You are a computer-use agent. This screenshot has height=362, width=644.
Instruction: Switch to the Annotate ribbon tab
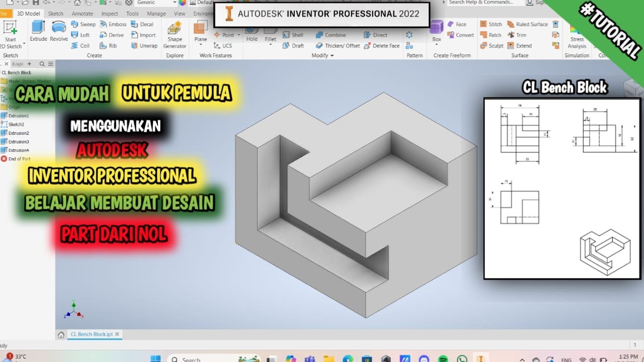click(82, 14)
